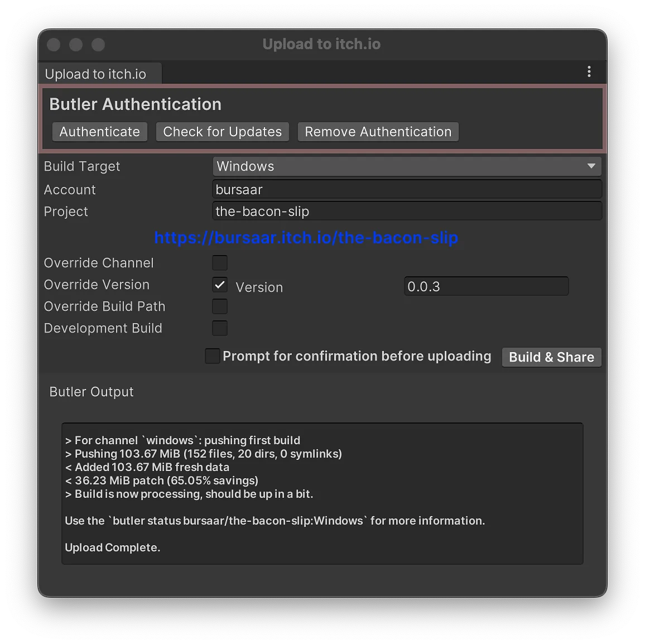Viewport: 645px width, 644px height.
Task: Click the window zoom title-bar button
Action: point(98,45)
